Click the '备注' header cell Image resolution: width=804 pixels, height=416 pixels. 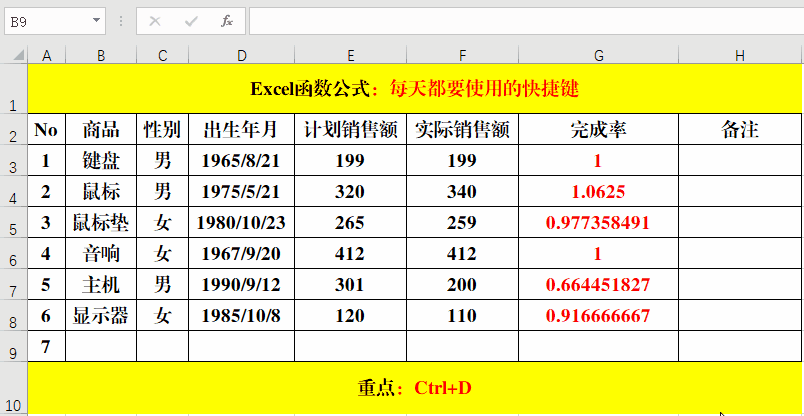(x=740, y=130)
